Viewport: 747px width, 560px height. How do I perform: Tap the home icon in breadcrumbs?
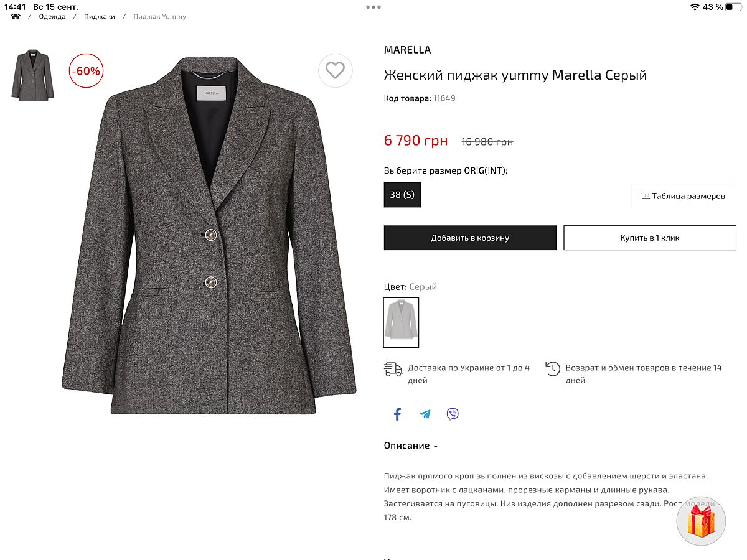coord(16,17)
